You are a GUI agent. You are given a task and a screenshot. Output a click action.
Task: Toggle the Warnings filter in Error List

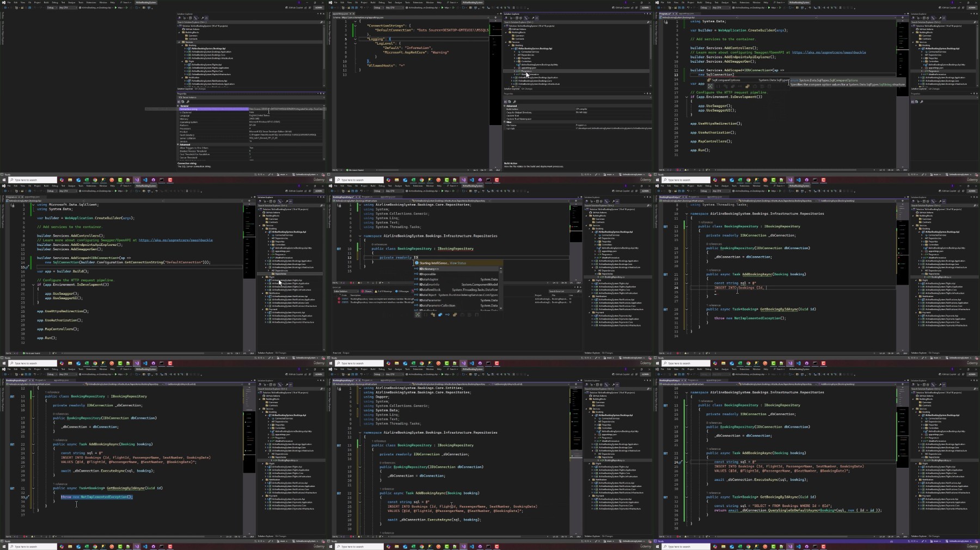point(383,291)
